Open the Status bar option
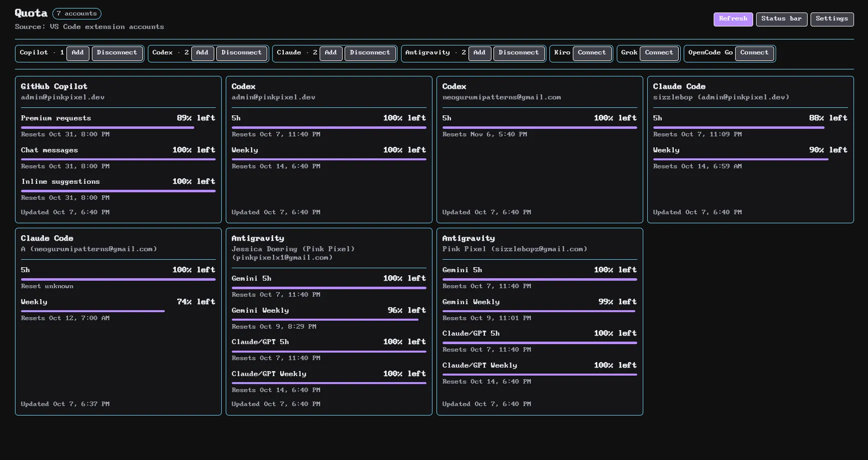Screen dimensions: 868x460 coord(781,19)
